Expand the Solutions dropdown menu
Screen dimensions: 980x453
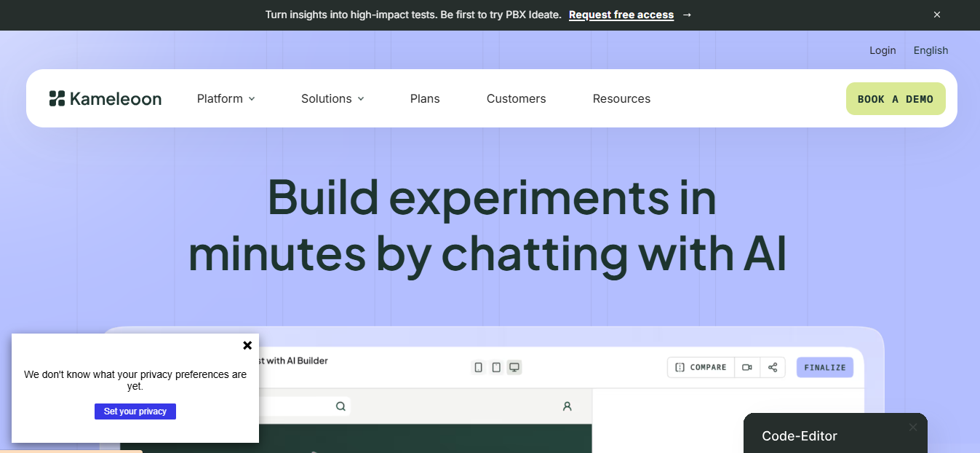coord(332,98)
